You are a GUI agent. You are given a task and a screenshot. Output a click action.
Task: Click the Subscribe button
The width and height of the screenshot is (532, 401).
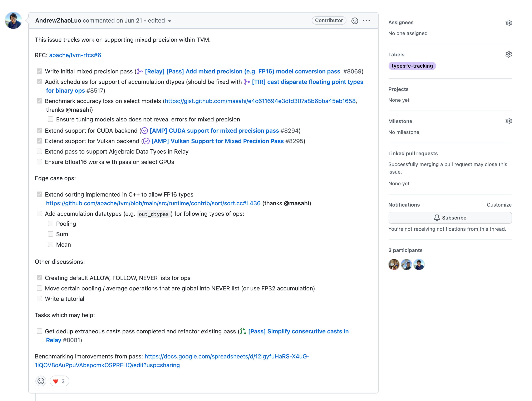(450, 218)
